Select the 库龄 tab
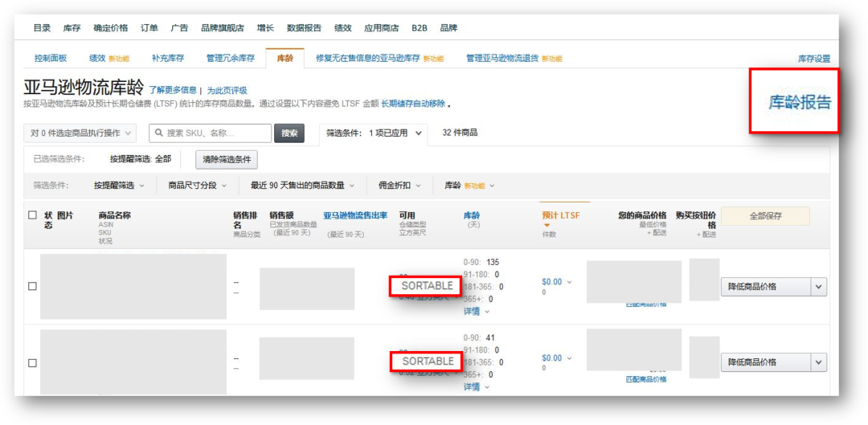868x425 pixels. click(285, 59)
